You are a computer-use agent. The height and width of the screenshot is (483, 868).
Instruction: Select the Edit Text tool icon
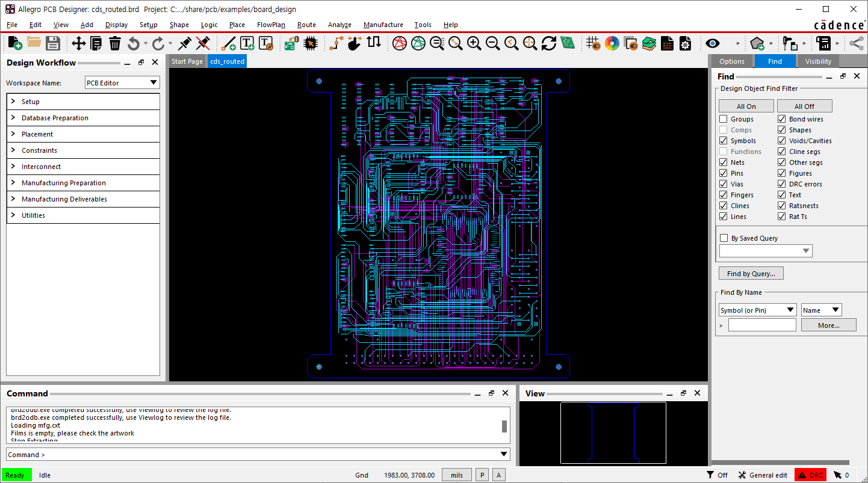[266, 43]
